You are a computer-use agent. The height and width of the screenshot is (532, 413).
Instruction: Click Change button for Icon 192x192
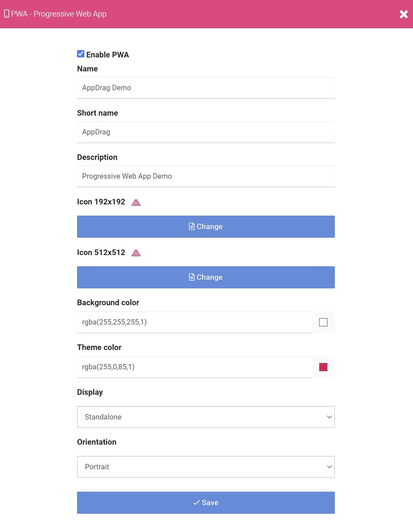tap(206, 227)
